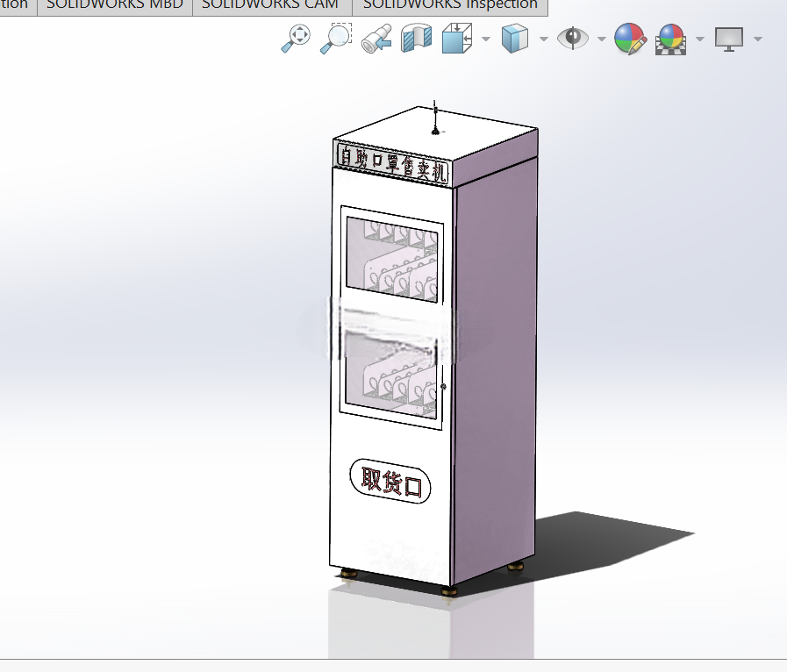The height and width of the screenshot is (672, 787).
Task: Activate the Section View tool
Action: 417,38
